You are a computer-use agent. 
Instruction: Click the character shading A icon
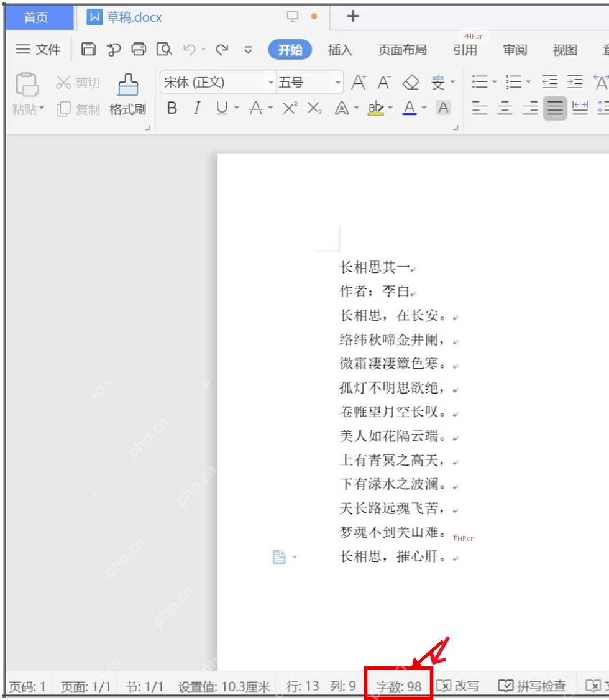pos(443,108)
